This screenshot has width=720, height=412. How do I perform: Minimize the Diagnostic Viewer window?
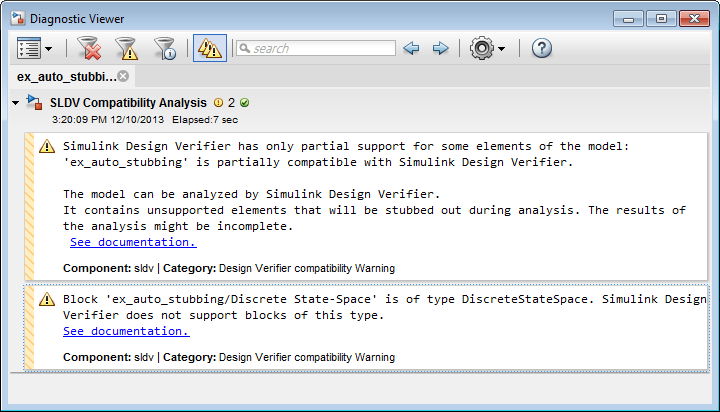click(x=628, y=19)
